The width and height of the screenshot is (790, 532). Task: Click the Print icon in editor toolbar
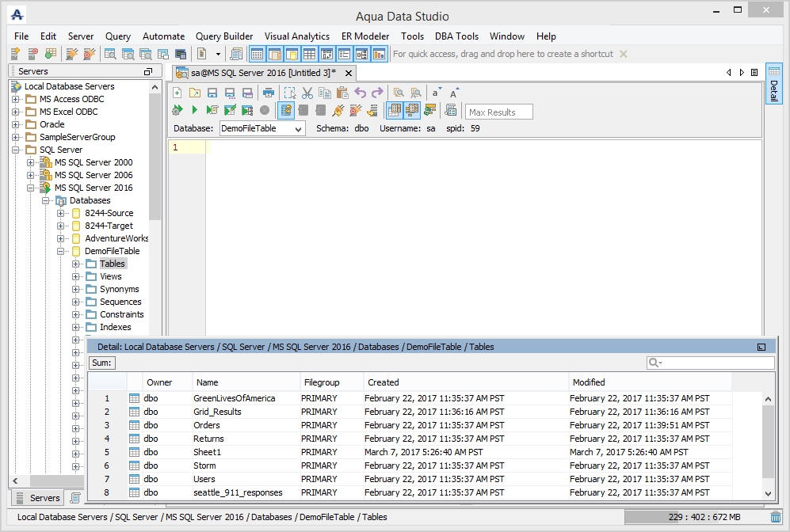[x=269, y=93]
